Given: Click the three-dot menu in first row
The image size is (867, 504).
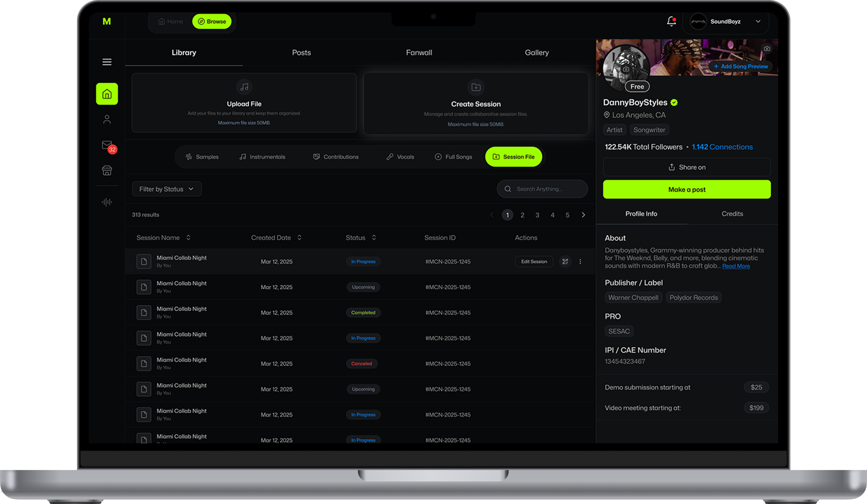Looking at the screenshot, I should 580,262.
